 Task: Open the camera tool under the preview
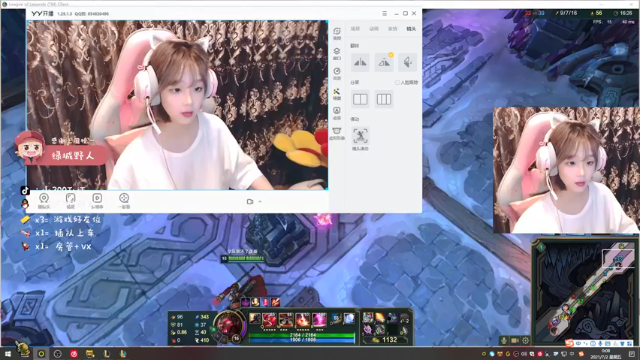pyautogui.click(x=44, y=200)
